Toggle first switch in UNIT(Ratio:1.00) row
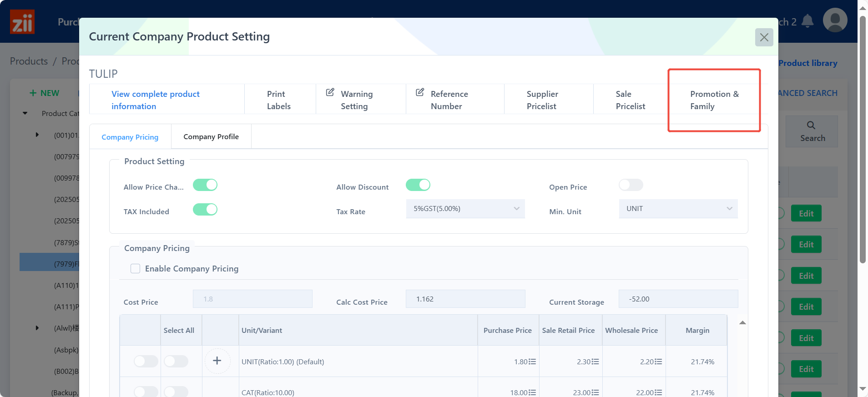868x397 pixels. [x=146, y=362]
